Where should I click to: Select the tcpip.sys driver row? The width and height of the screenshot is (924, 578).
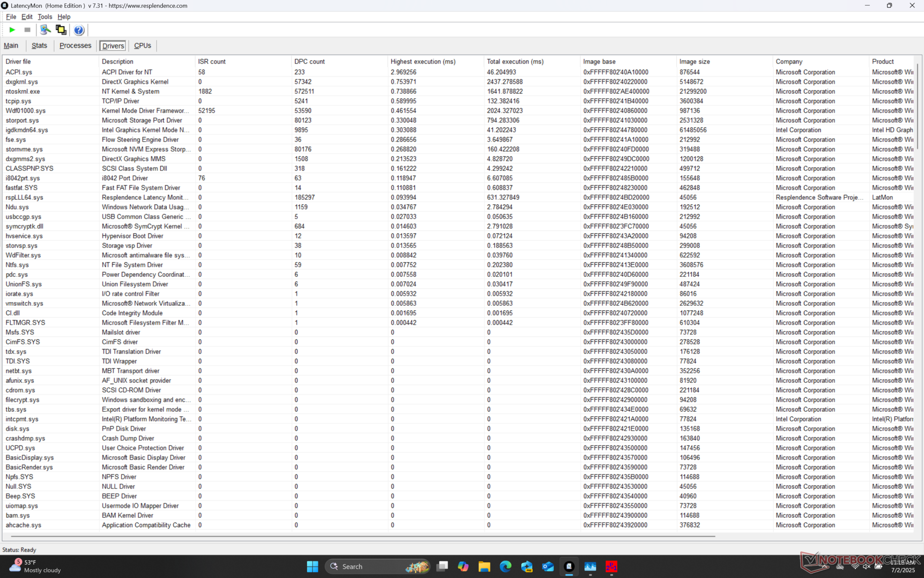[x=458, y=101]
